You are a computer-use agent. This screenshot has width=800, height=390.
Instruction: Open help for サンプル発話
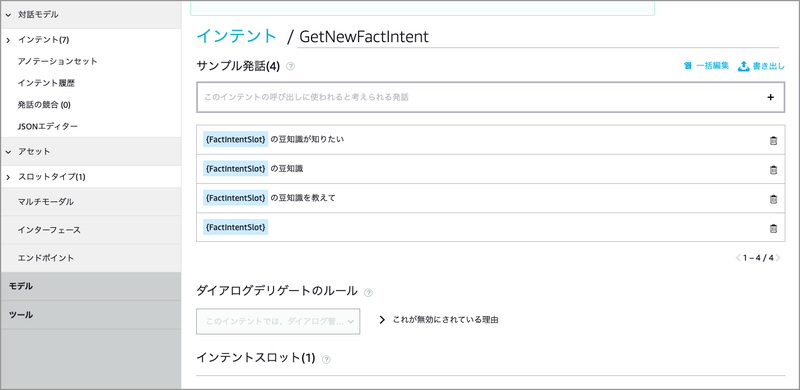coord(290,66)
